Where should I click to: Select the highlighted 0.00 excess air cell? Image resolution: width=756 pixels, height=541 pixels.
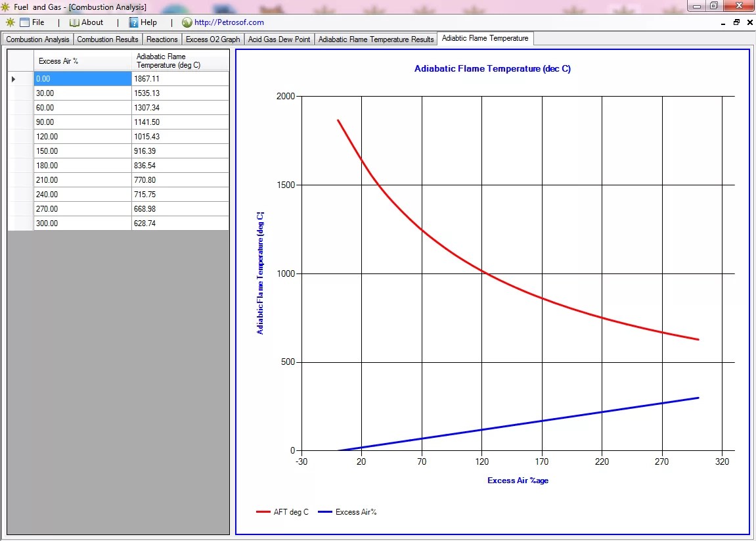coord(82,78)
